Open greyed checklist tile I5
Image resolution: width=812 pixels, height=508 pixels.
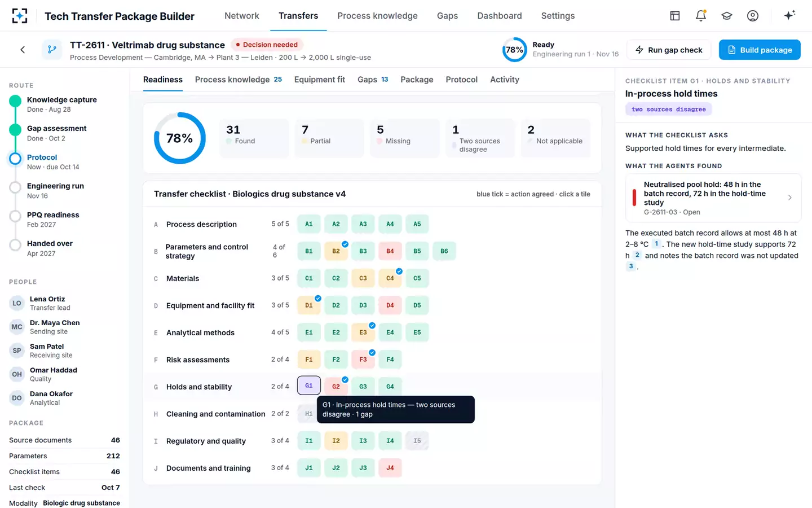[x=417, y=441]
